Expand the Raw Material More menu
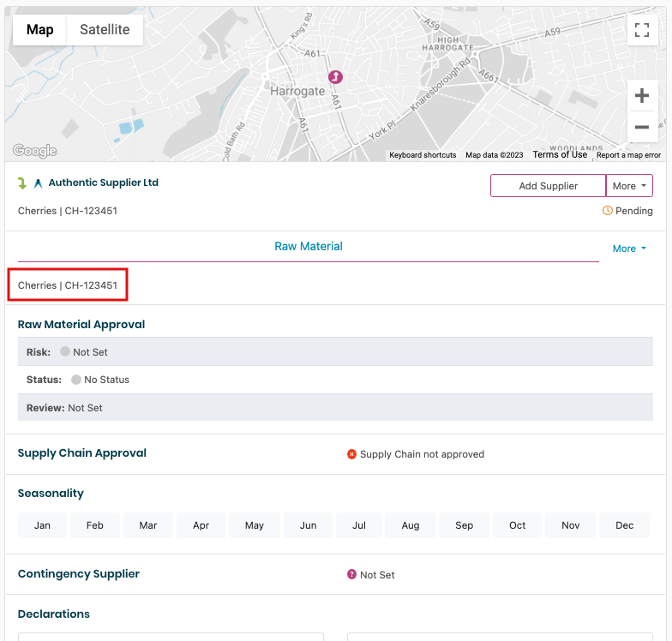 click(629, 249)
